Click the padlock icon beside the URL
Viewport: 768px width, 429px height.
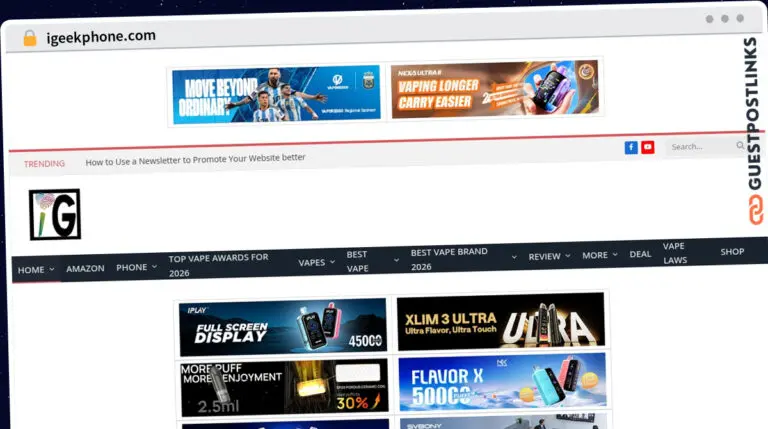(x=30, y=38)
